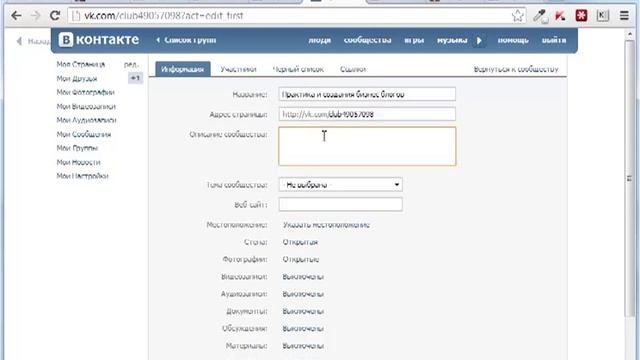Open the Kaspersky red K extension

pos(560,16)
